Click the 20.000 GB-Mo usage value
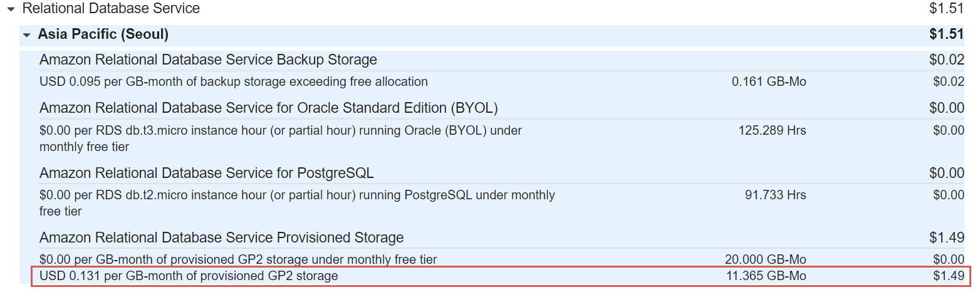The image size is (980, 292). coord(766,259)
